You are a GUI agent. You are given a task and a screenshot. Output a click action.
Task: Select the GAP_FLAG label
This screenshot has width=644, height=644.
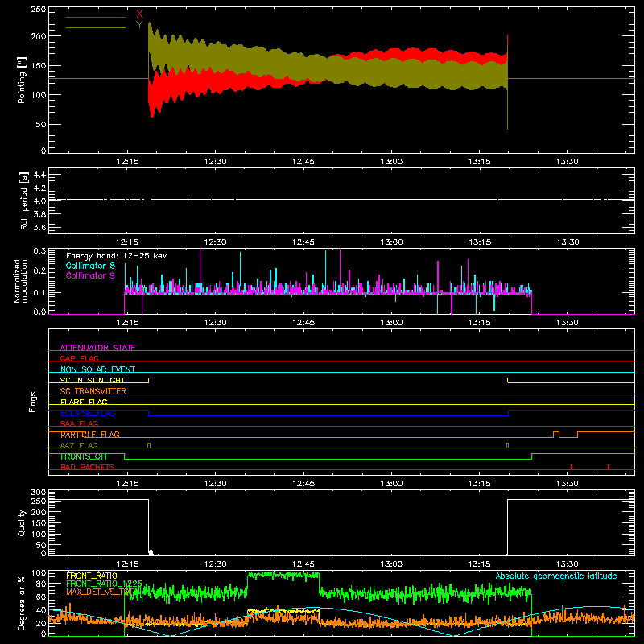pos(79,358)
